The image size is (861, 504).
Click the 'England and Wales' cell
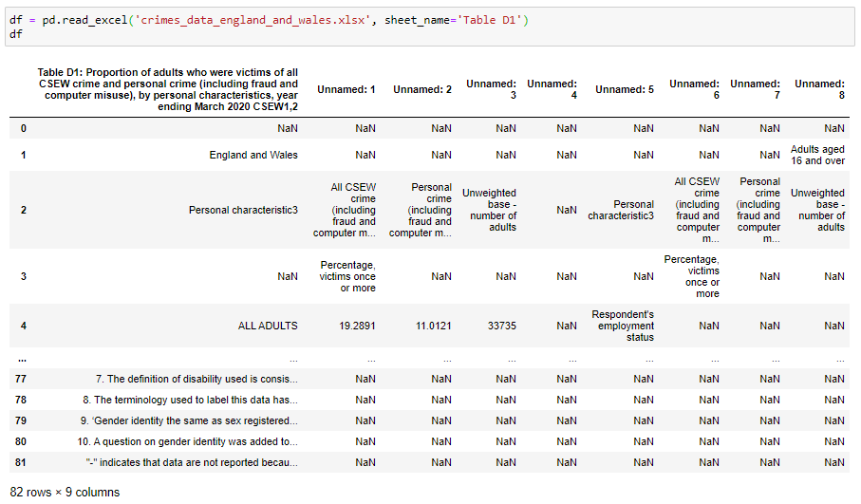coord(253,156)
